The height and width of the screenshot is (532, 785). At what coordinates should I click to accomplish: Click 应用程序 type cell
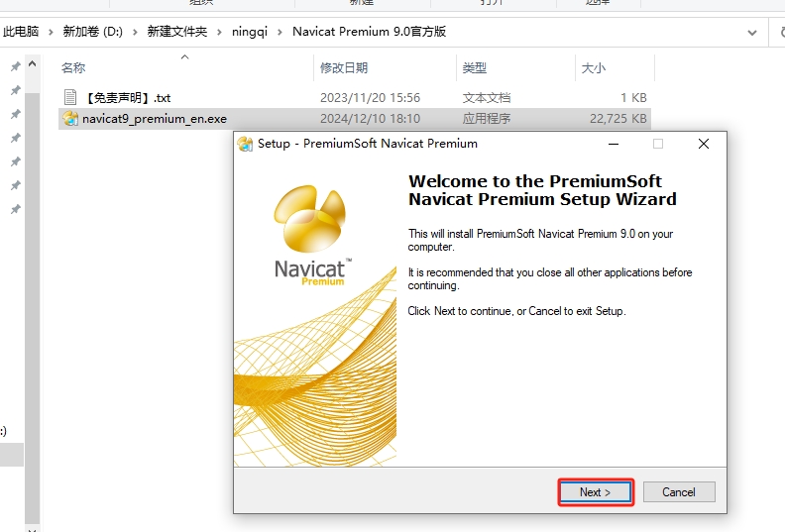pos(486,119)
